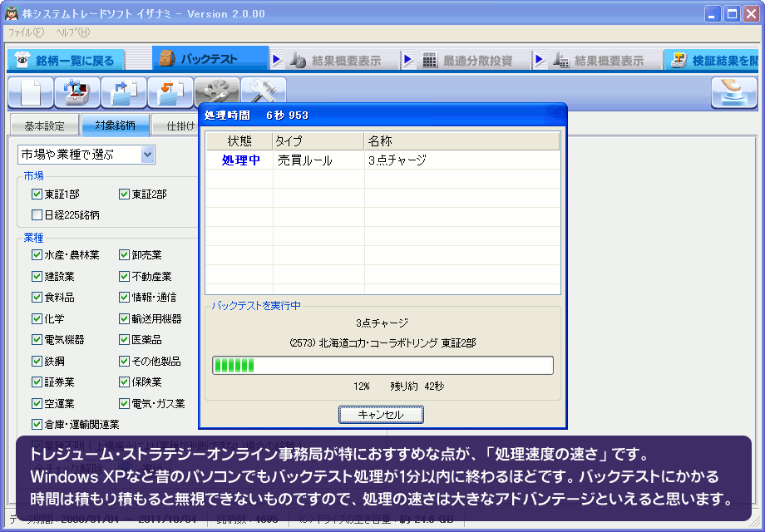The image size is (765, 532).
Task: Click the タイプ column header
Action: pos(318,141)
